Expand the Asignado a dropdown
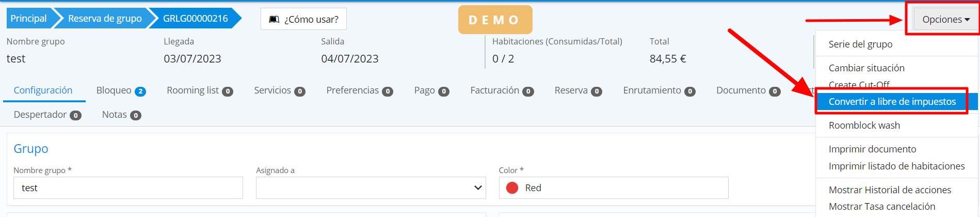The image size is (980, 217). [x=371, y=188]
